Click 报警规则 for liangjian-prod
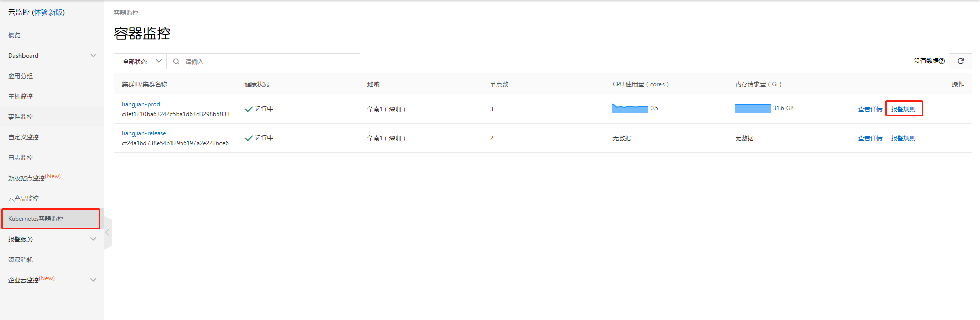This screenshot has width=980, height=320. 903,109
